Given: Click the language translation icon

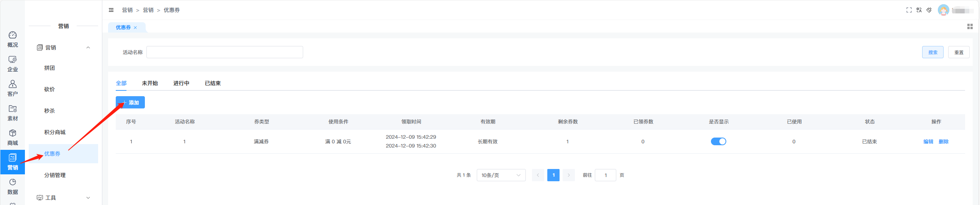Looking at the screenshot, I should [x=919, y=10].
